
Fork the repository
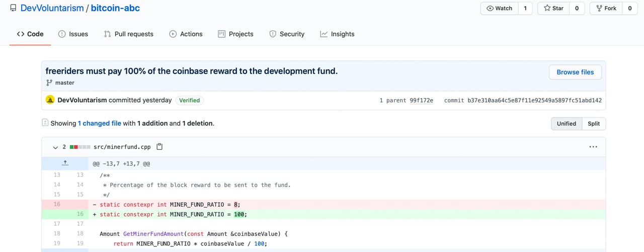coord(606,8)
